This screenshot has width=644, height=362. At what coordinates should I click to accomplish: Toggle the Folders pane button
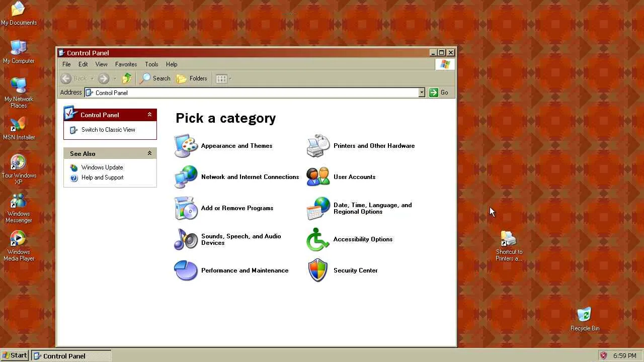pyautogui.click(x=192, y=78)
